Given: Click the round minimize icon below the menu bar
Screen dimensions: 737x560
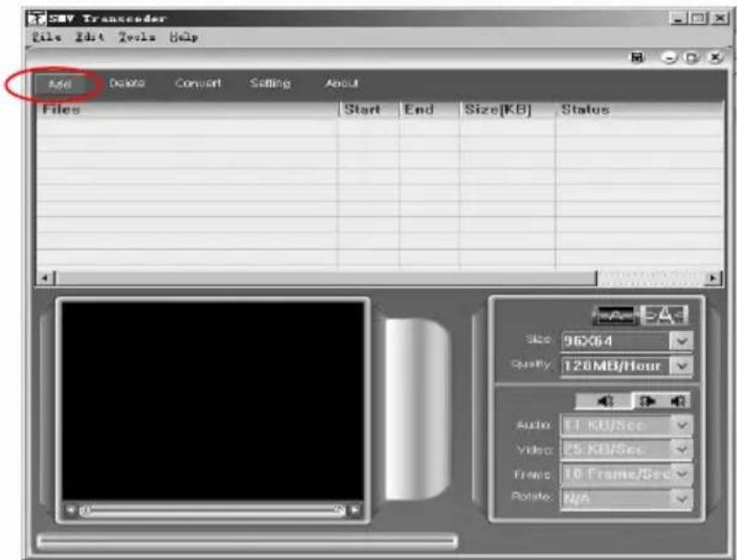Looking at the screenshot, I should [668, 57].
